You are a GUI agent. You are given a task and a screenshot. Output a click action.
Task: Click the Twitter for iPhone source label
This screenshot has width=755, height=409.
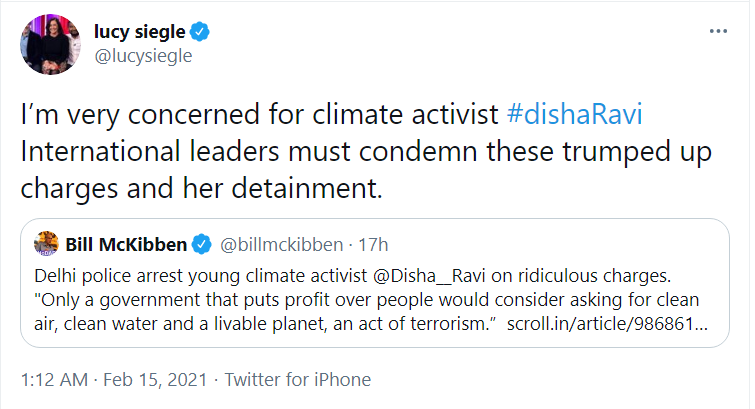pos(298,380)
